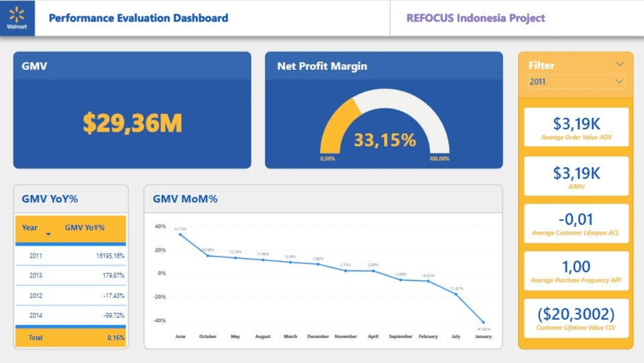
Task: Click the GMV YoY% column header
Action: tap(84, 228)
